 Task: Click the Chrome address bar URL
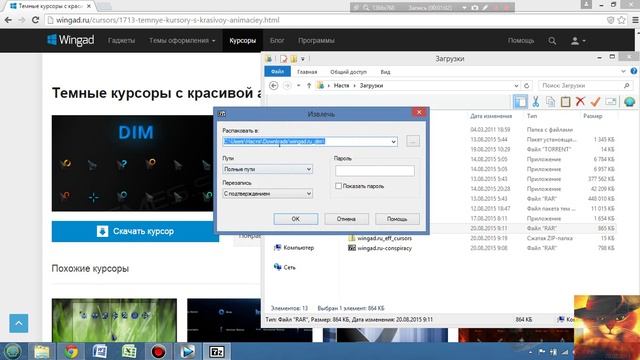pyautogui.click(x=168, y=20)
